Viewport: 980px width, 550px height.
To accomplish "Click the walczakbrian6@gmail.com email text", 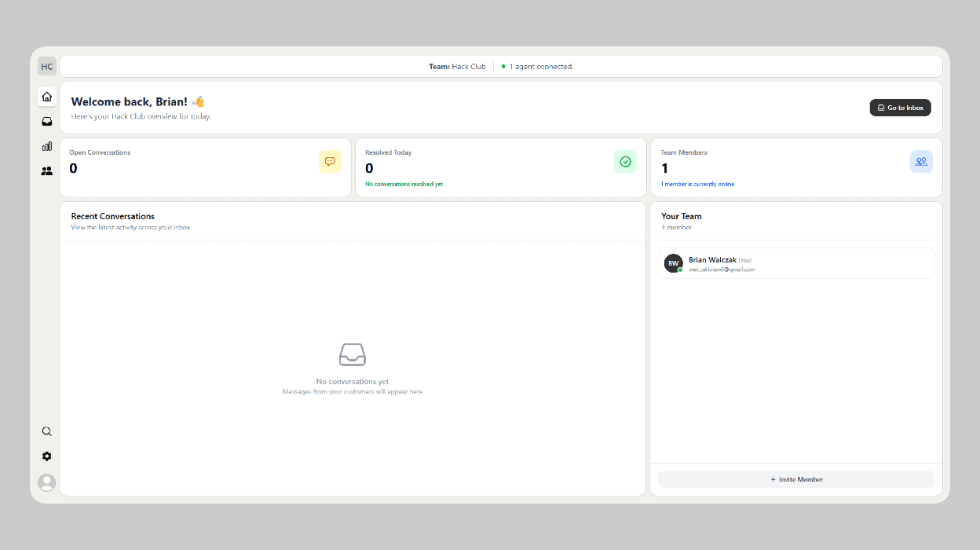I will 722,269.
